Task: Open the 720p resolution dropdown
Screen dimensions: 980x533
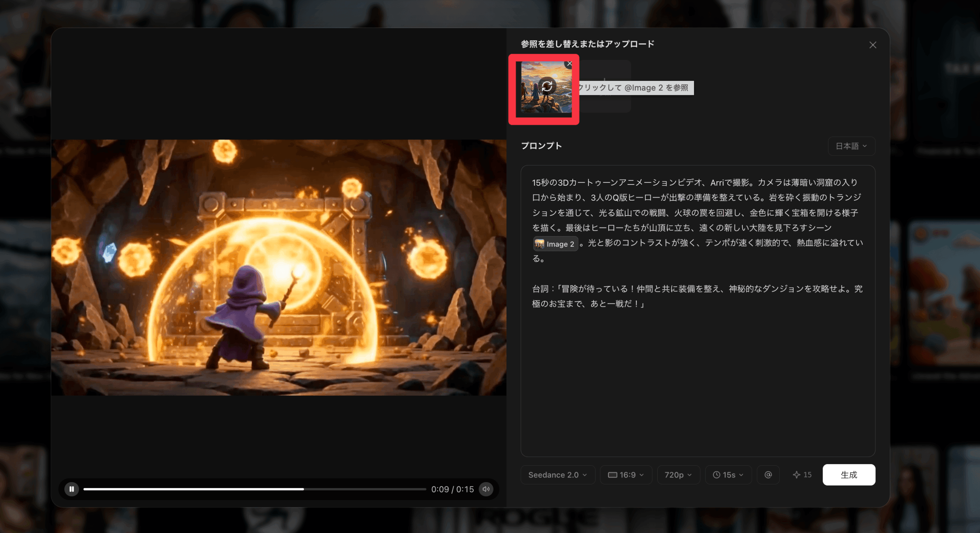Action: 678,475
